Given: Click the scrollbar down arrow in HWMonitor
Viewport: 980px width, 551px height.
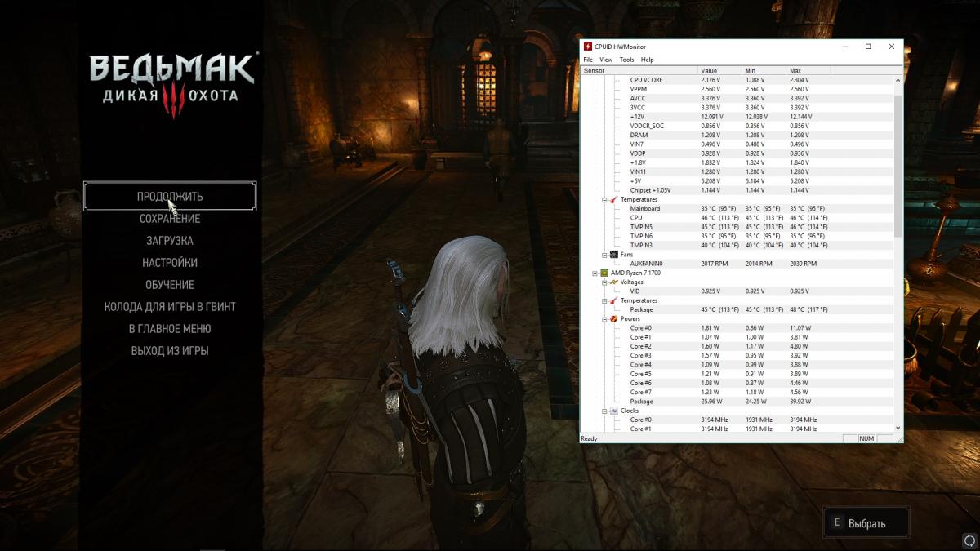Looking at the screenshot, I should tap(898, 428).
